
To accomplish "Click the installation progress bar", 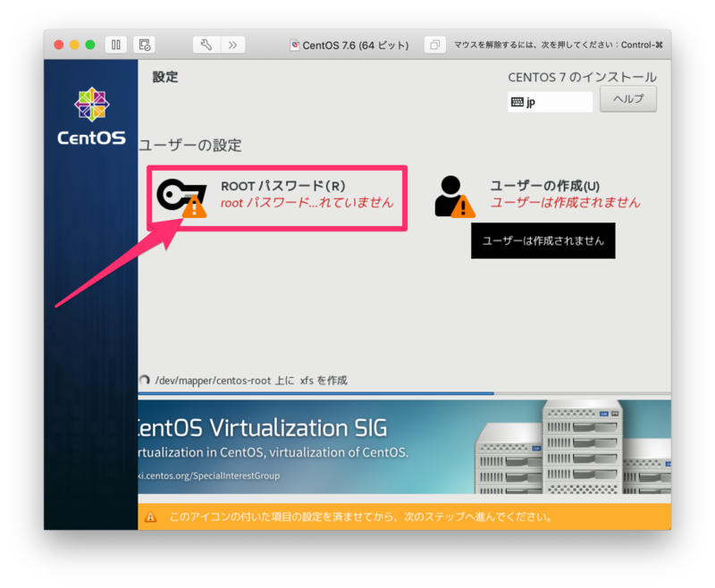I will pos(404,393).
